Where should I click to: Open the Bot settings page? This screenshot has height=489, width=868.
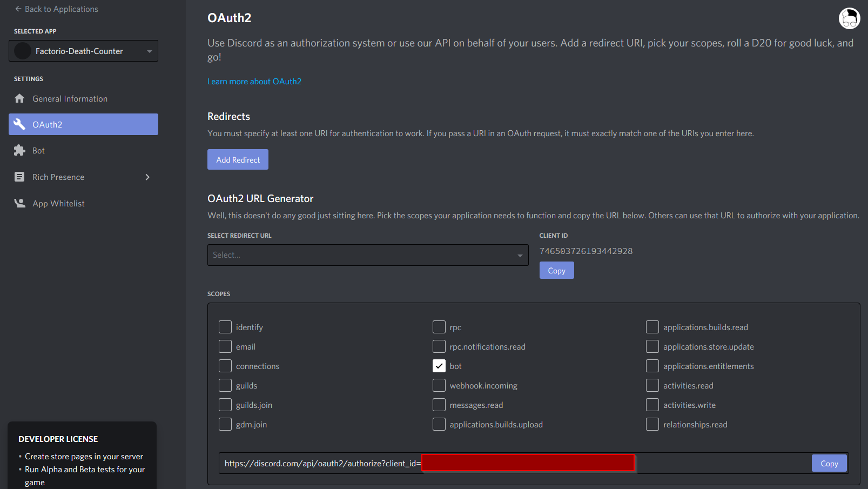(83, 150)
